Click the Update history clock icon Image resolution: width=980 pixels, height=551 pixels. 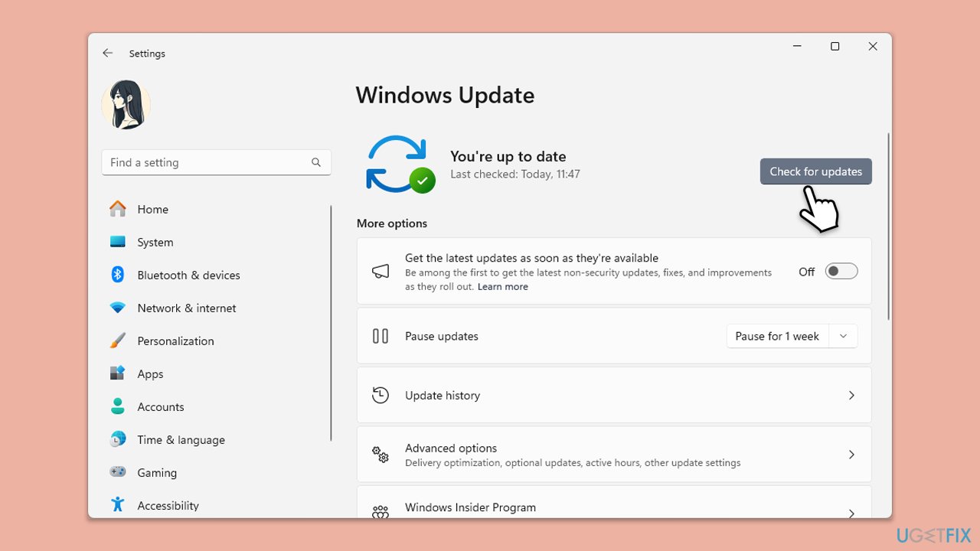(381, 395)
